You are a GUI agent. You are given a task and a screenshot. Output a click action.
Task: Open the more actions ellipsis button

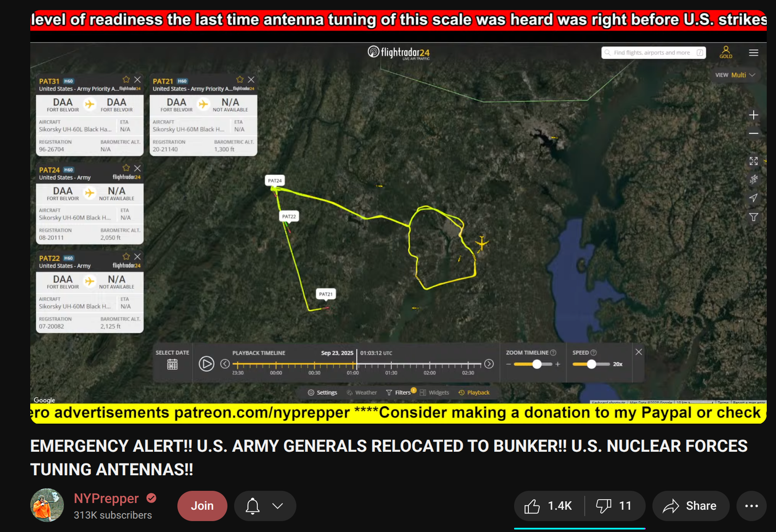tap(751, 506)
